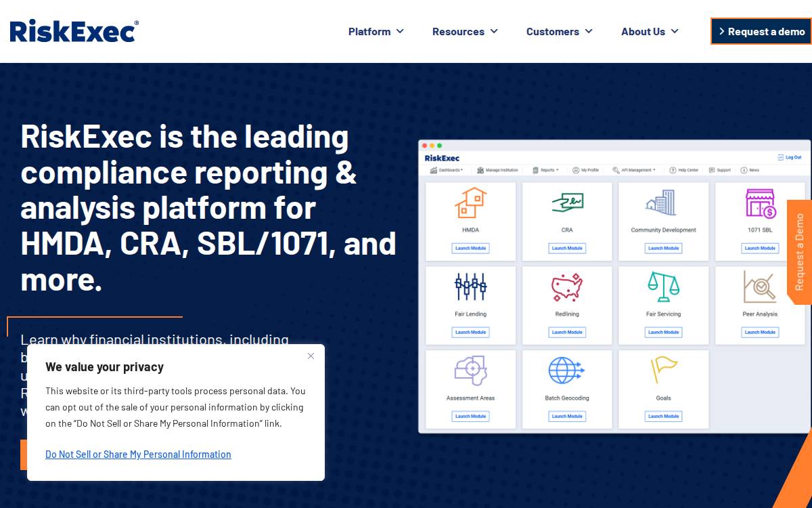This screenshot has width=812, height=508.
Task: Click the orange Request a Demo side tab
Action: [800, 252]
